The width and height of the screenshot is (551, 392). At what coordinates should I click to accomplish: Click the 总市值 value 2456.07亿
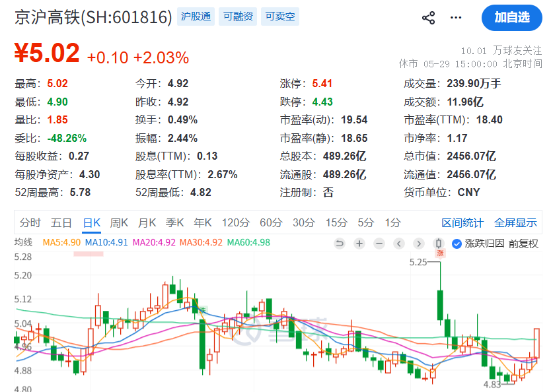point(471,156)
